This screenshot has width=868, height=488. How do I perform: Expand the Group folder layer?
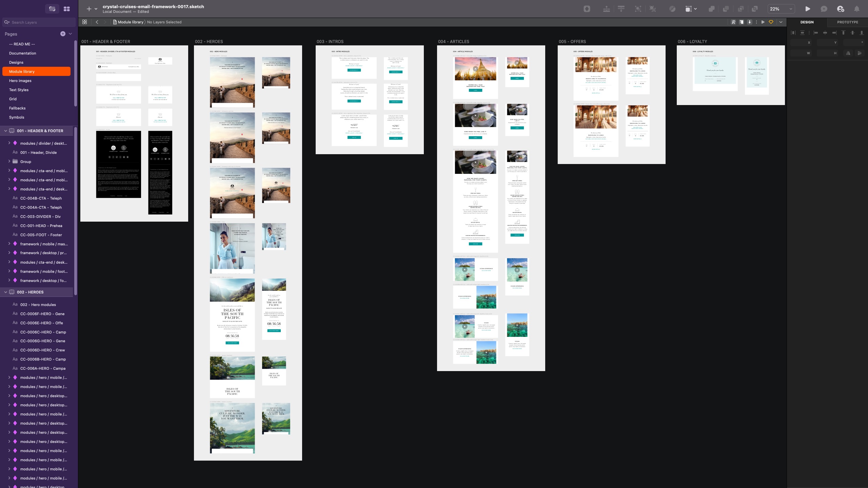click(9, 162)
